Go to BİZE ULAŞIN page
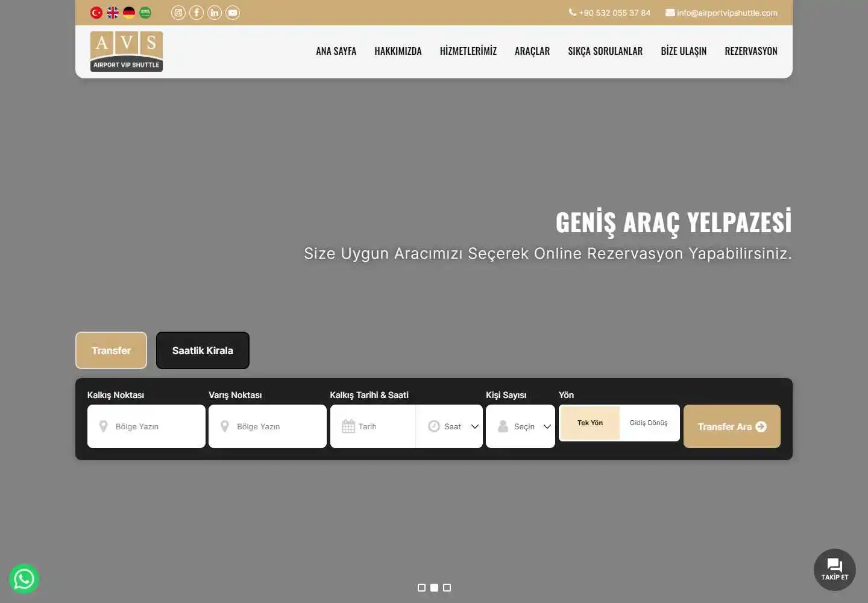This screenshot has height=603, width=868. (684, 51)
